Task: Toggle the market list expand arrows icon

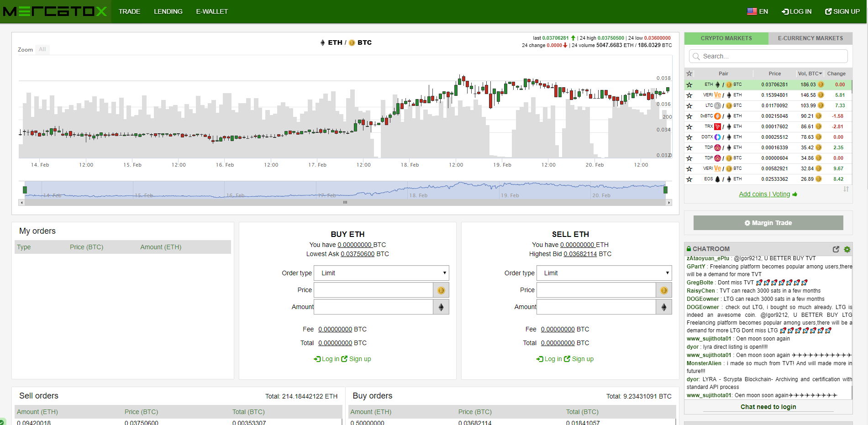Action: (846, 189)
